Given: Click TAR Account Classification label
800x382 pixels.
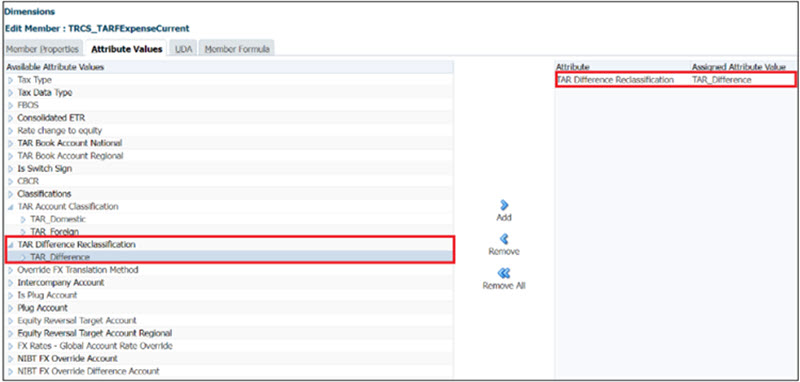Looking at the screenshot, I should [x=68, y=207].
